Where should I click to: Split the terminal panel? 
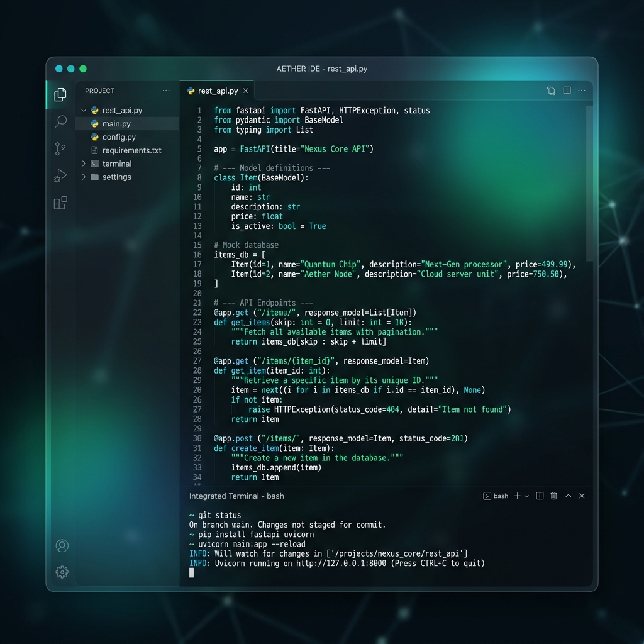[540, 496]
